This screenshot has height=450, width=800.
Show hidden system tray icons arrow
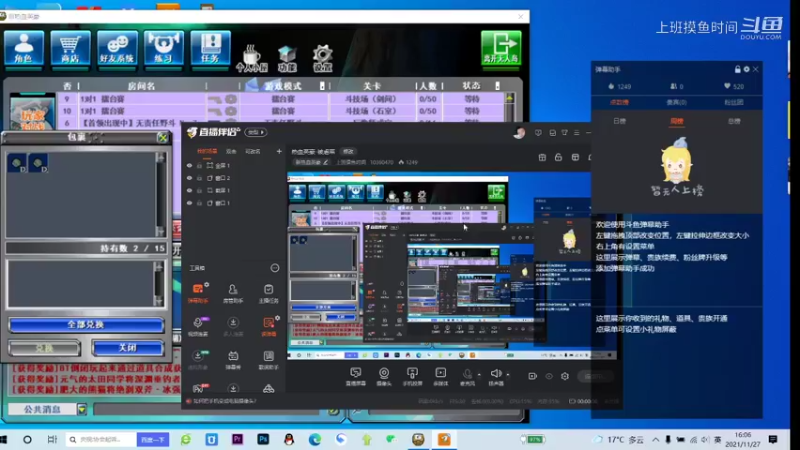(x=656, y=439)
